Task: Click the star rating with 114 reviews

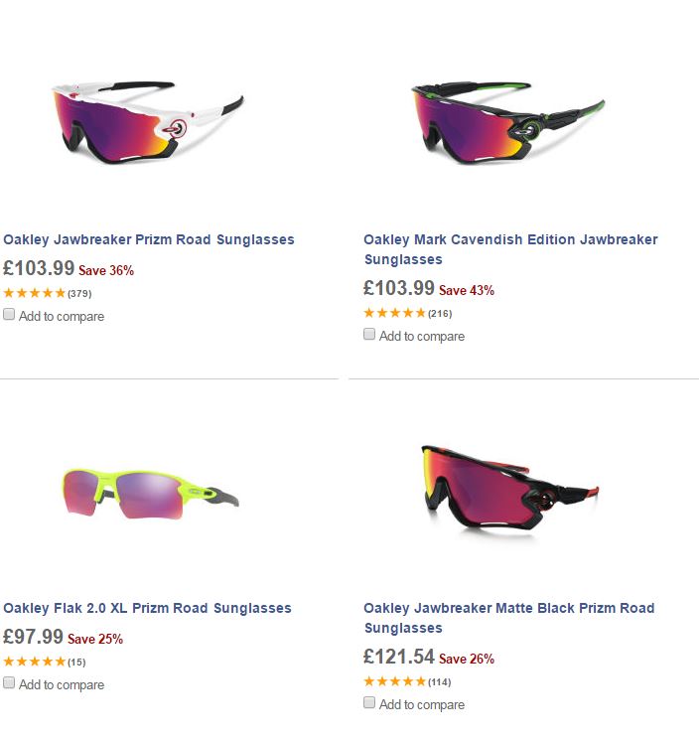Action: [x=395, y=681]
